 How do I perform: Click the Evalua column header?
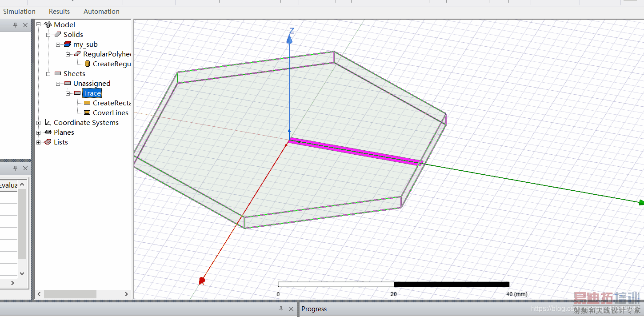coord(8,185)
